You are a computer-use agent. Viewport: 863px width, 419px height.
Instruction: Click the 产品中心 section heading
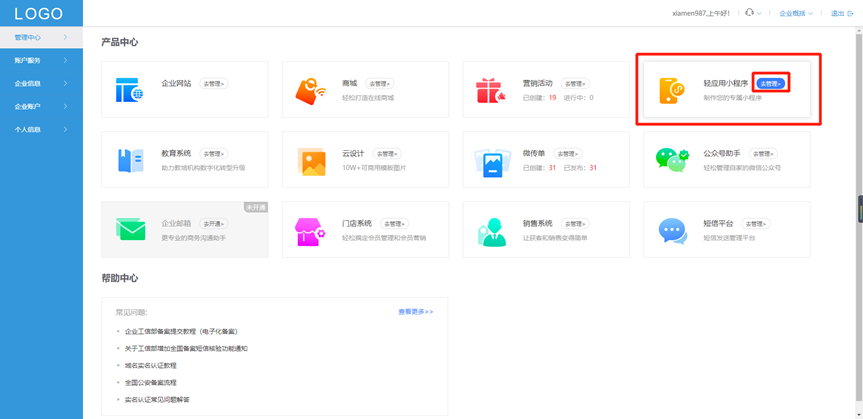(x=119, y=42)
